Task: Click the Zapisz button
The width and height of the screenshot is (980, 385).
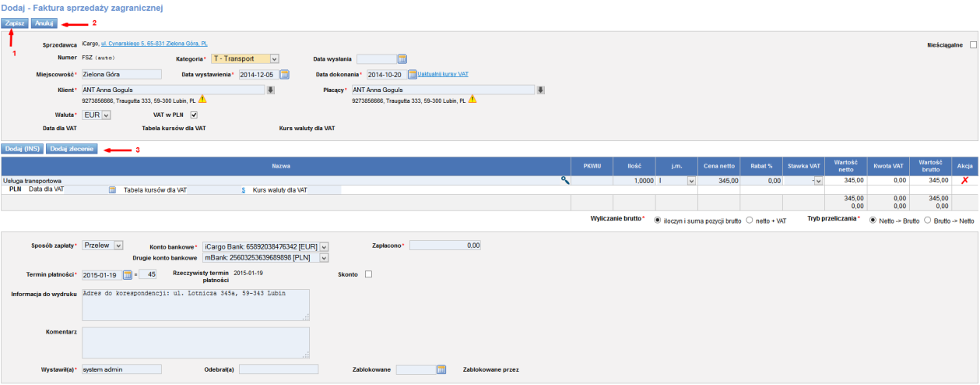Action: [15, 23]
